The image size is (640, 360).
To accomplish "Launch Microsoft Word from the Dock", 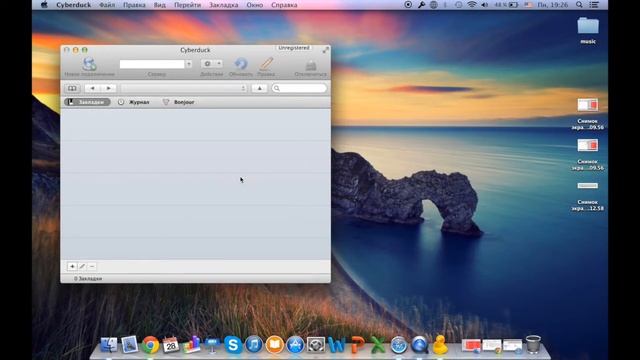I will (337, 345).
